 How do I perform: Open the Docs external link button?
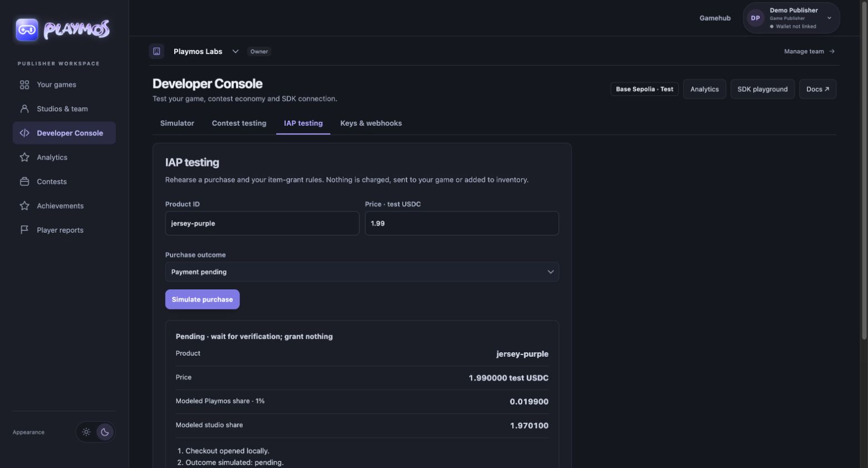point(817,89)
